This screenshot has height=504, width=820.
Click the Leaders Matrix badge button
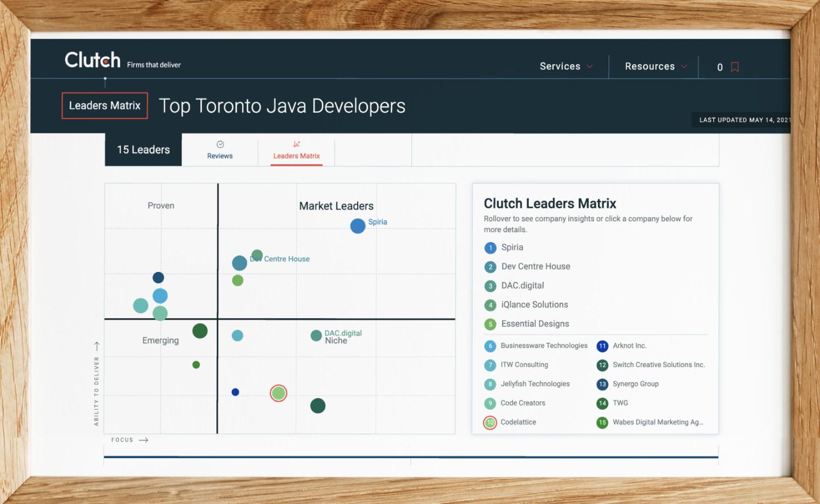105,106
